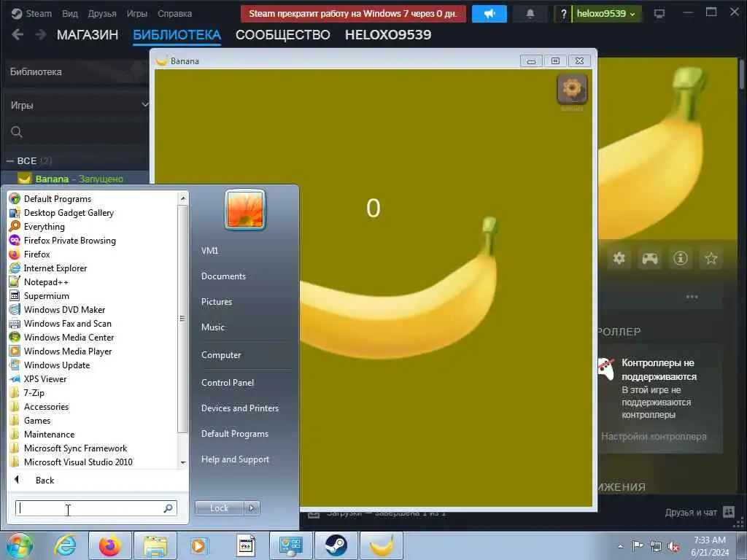Select Banana game in library list
The image size is (747, 560).
pyautogui.click(x=77, y=179)
